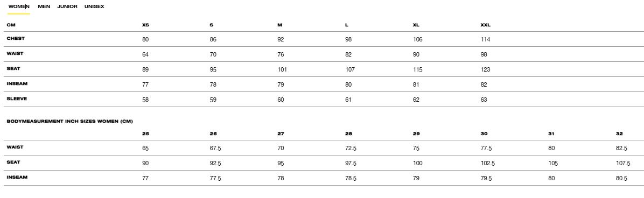Click sleeve value 59 for size S
The height and width of the screenshot is (198, 644).
pos(213,100)
